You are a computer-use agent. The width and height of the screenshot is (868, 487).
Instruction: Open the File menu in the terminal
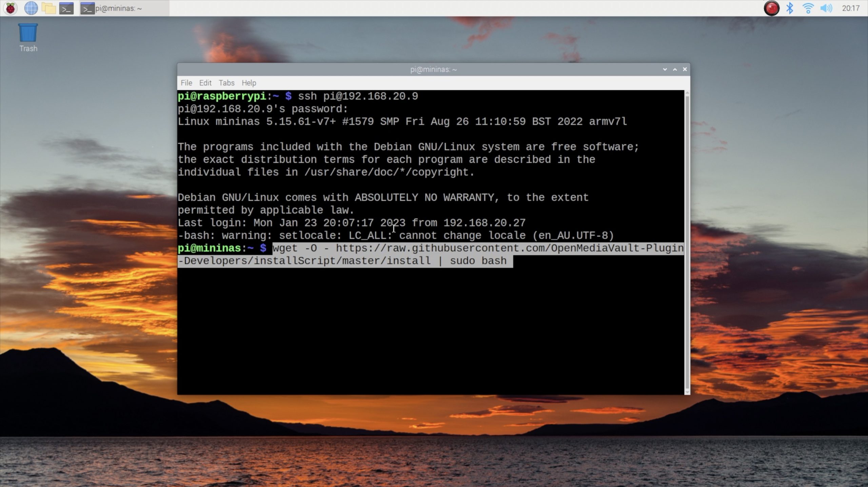coord(186,83)
